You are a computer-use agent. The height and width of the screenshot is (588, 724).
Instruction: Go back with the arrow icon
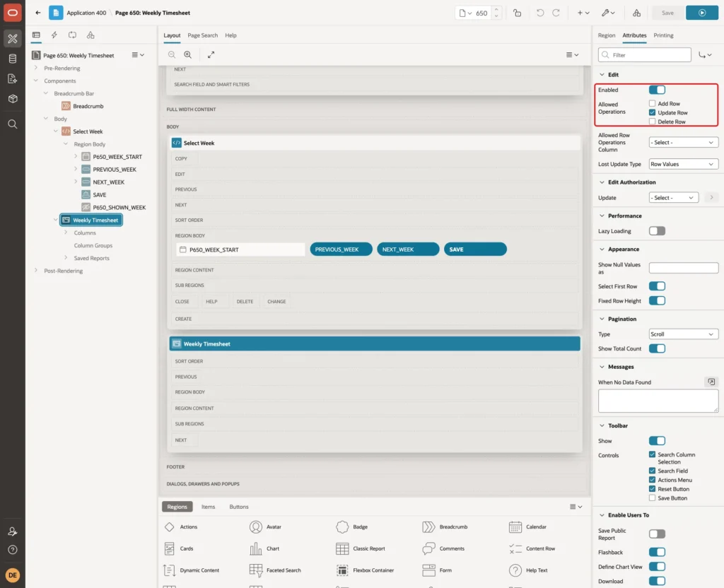(38, 13)
